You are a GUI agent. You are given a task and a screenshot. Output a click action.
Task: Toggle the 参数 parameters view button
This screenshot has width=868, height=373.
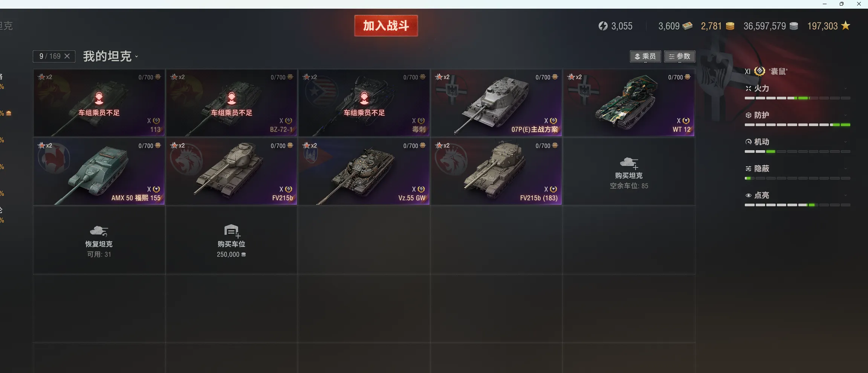[x=680, y=56]
